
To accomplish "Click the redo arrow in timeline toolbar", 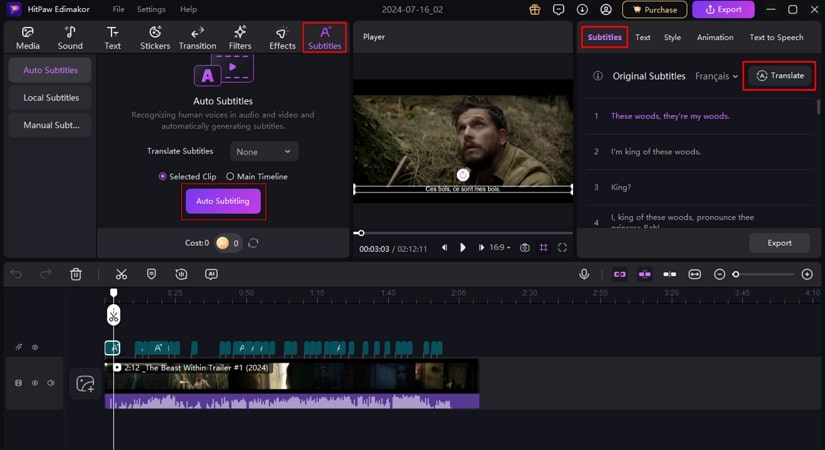I will click(46, 274).
